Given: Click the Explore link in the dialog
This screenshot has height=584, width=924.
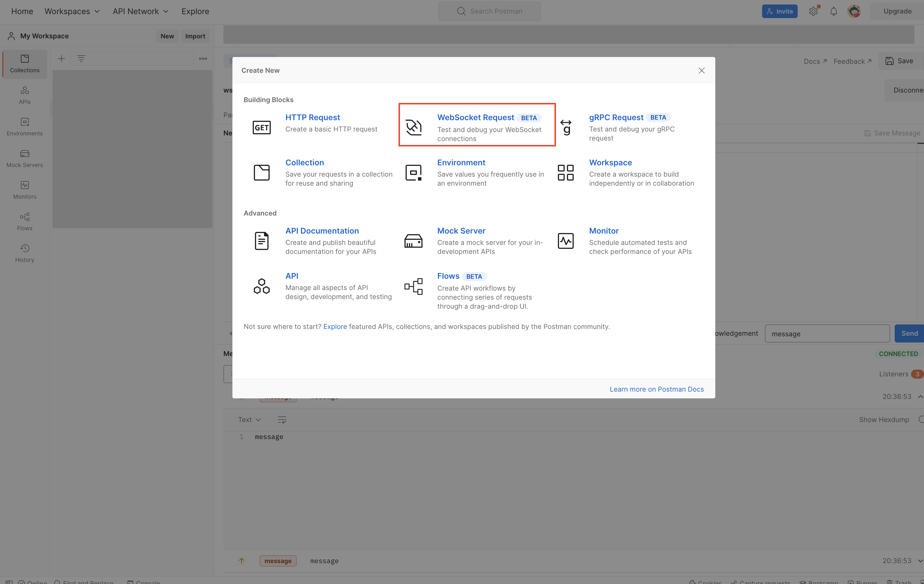Looking at the screenshot, I should (335, 326).
